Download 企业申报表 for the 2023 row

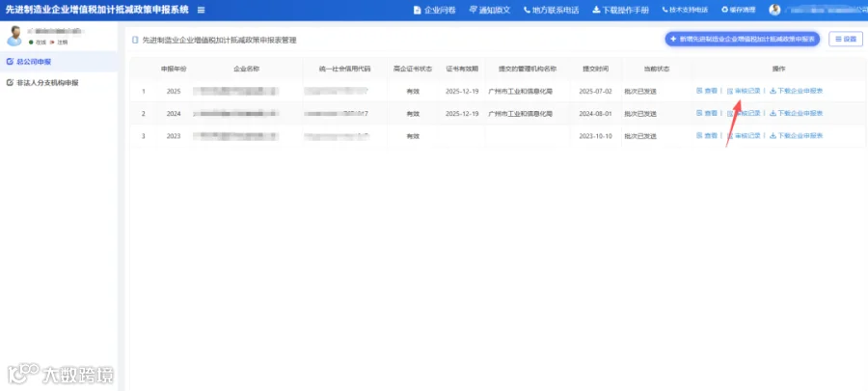coord(796,136)
